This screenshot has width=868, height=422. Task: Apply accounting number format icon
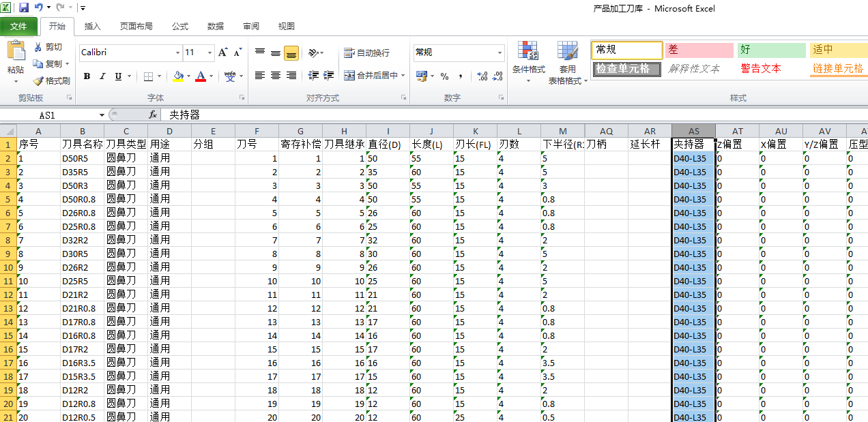click(421, 76)
